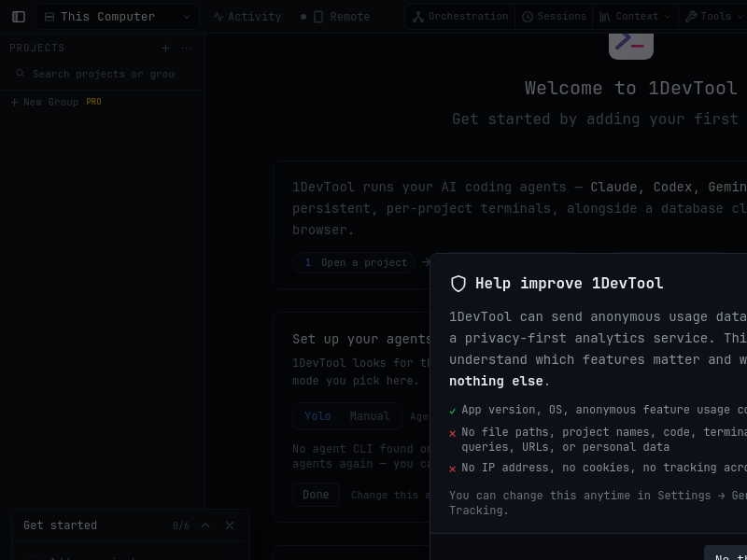Click the Welcome to 1DevTool heading

[631, 88]
